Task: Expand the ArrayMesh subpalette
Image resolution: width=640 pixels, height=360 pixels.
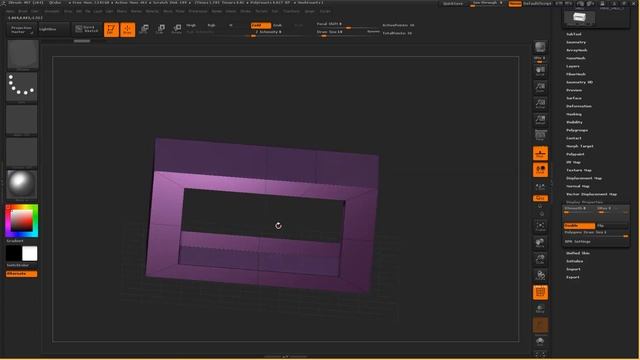Action: coord(577,50)
